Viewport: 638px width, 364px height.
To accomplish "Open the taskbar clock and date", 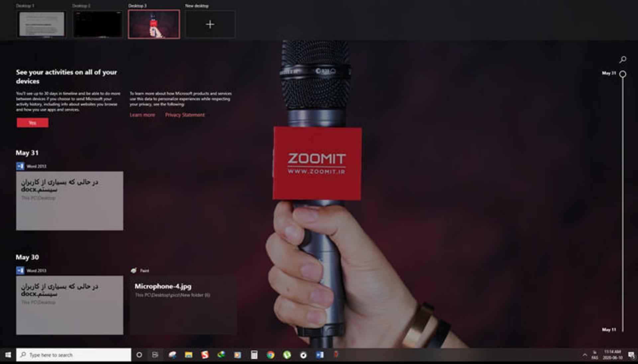I will point(613,355).
